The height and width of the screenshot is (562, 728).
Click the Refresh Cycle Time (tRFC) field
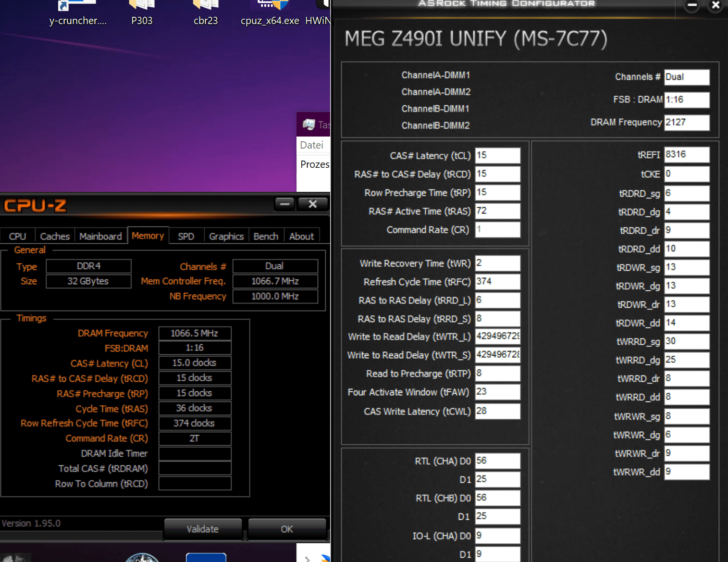click(x=498, y=281)
